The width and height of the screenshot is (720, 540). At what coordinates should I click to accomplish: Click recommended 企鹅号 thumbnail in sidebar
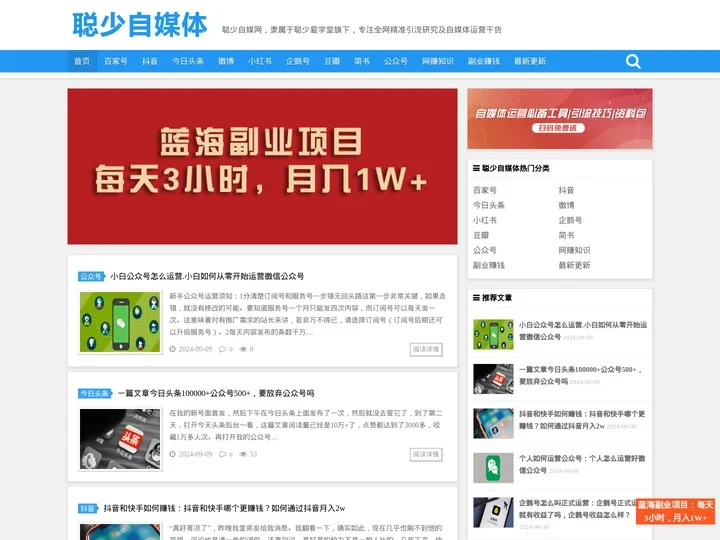coord(494,512)
